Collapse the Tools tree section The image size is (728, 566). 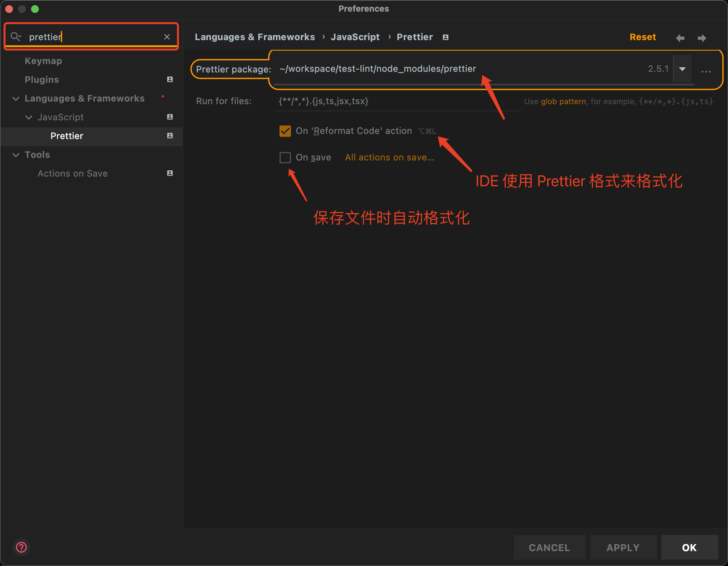coord(16,155)
